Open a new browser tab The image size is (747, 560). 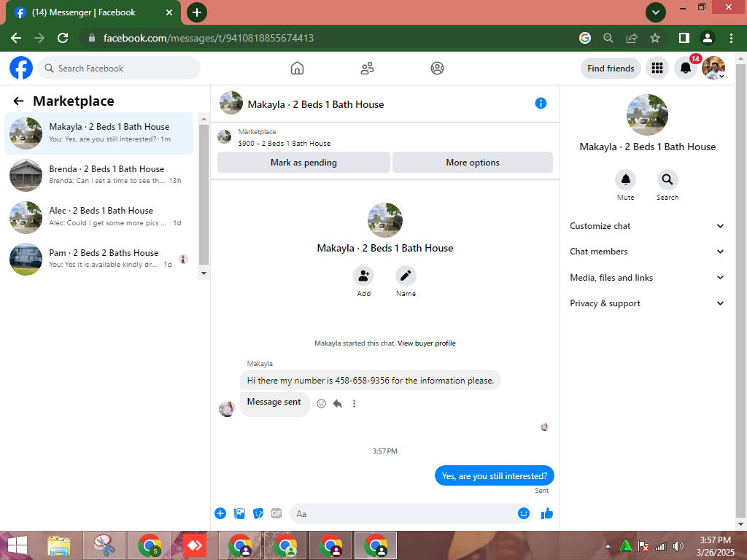pos(197,12)
